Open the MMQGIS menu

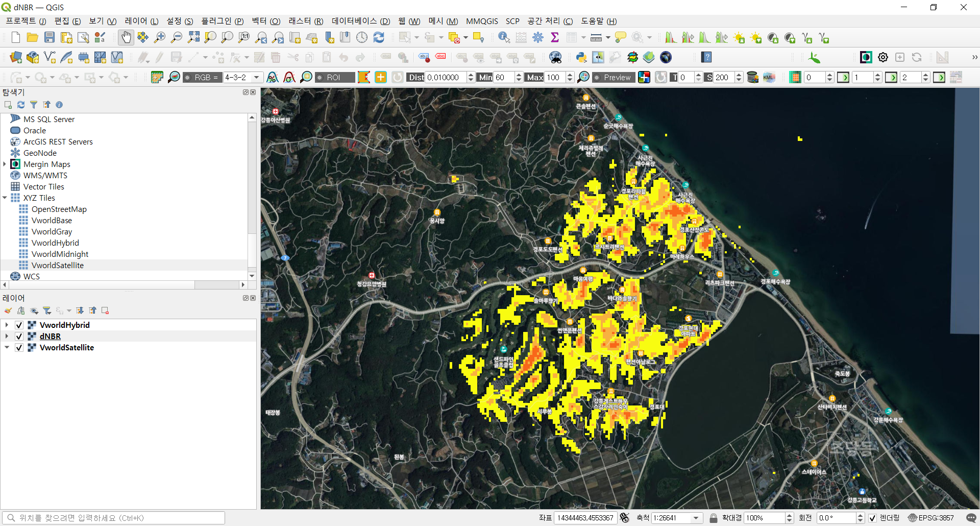(481, 21)
